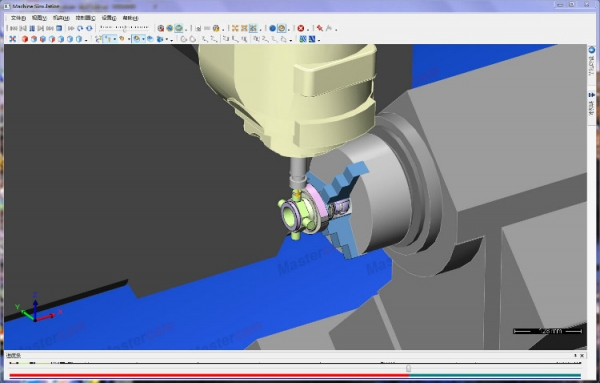Viewport: 600px width, 383px height.
Task: Select the solid blue sphere shading icon
Action: 272,28
